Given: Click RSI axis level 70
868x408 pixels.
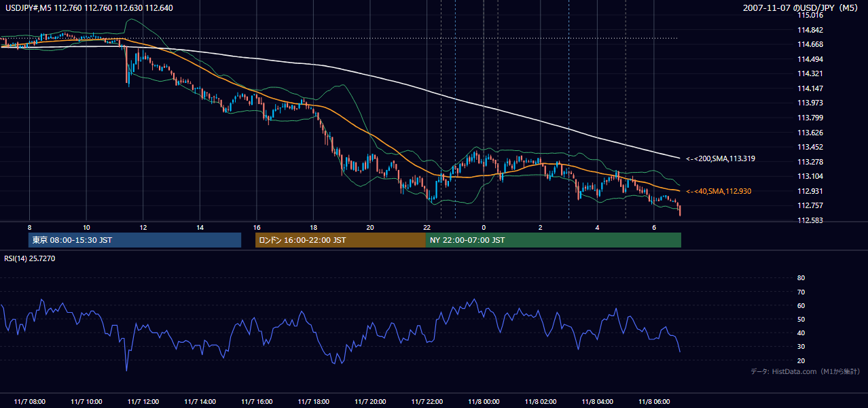Looking at the screenshot, I should pos(801,292).
